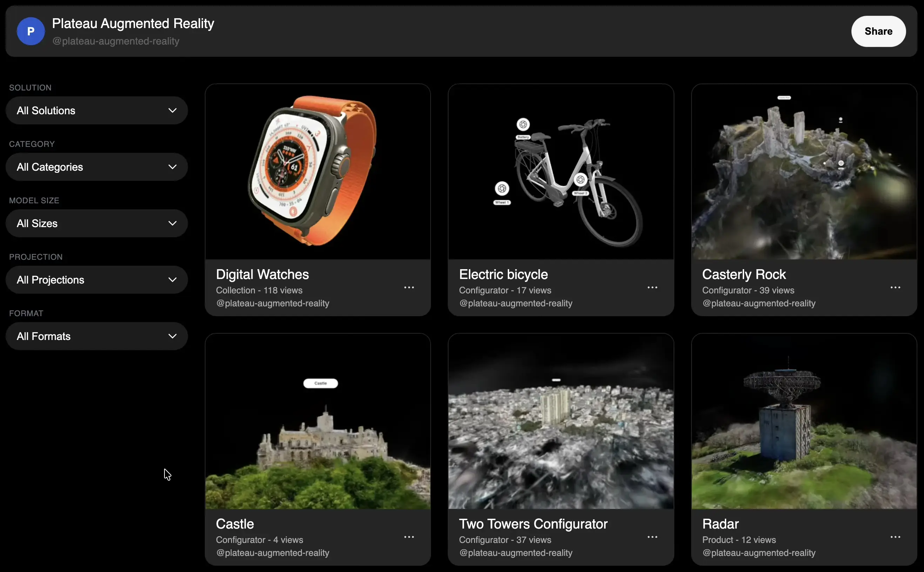Open the options menu on the Castle card
The height and width of the screenshot is (572, 924).
pyautogui.click(x=410, y=537)
